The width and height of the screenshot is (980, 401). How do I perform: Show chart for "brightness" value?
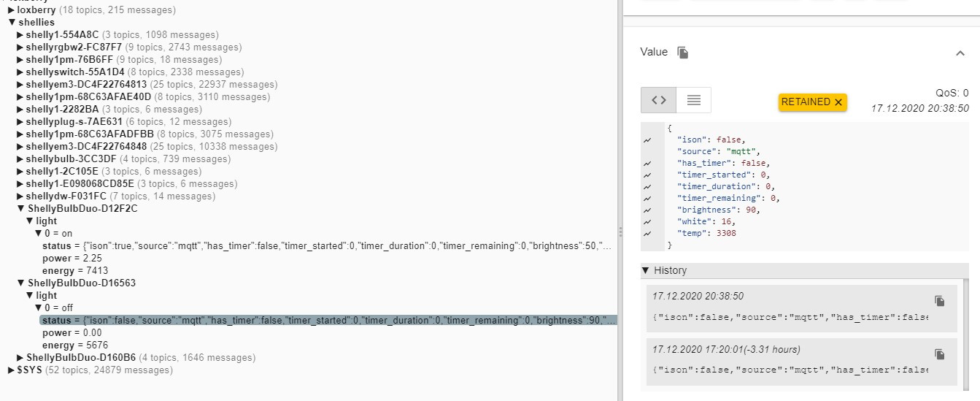[647, 210]
